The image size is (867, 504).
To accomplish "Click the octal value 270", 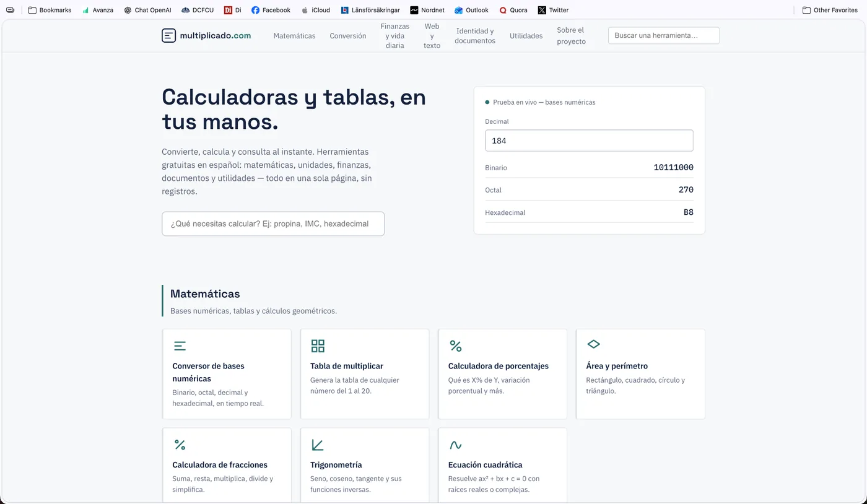I will [686, 190].
